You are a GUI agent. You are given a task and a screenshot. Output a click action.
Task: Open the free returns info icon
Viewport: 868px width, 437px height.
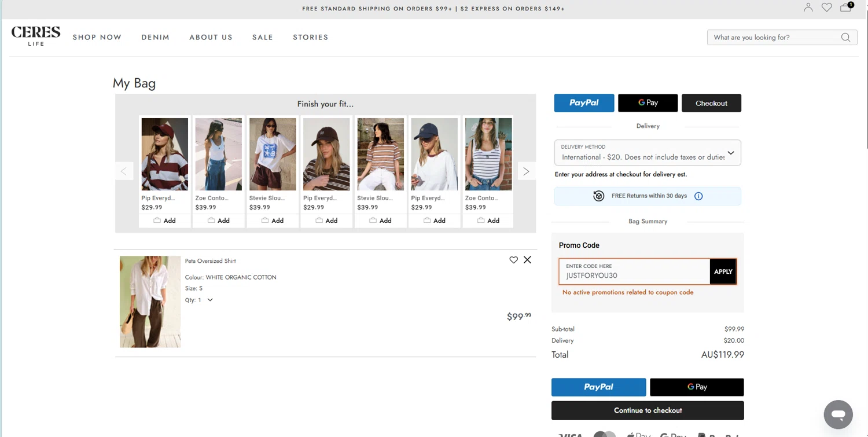[698, 196]
